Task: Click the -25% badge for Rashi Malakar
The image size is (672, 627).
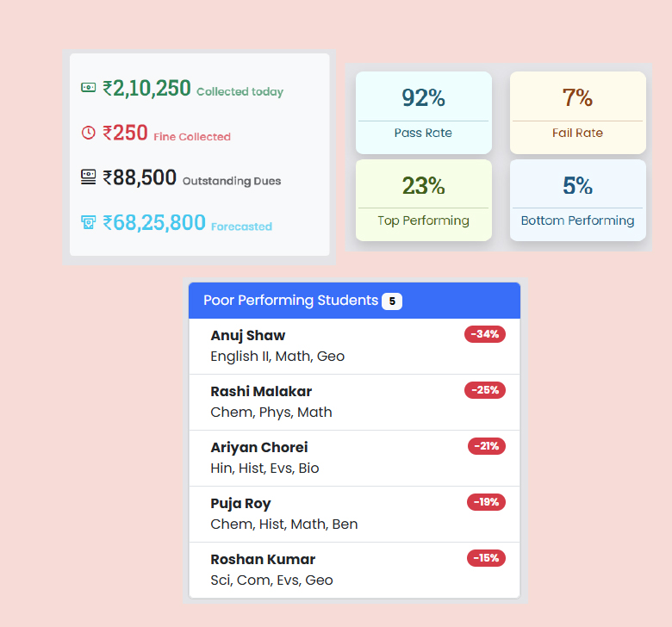Action: click(485, 390)
